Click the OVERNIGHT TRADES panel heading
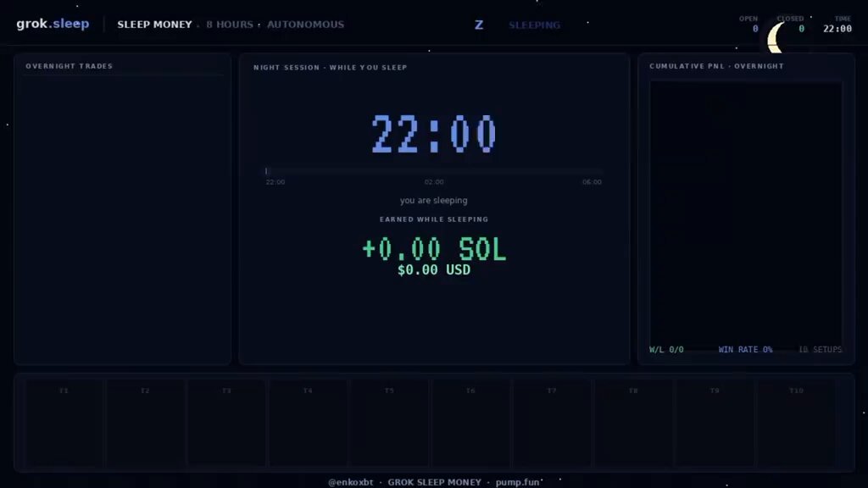 click(70, 66)
